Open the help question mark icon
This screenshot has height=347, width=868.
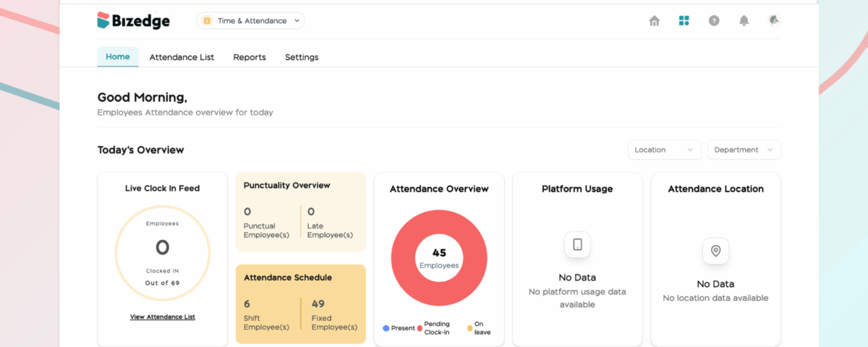click(x=714, y=21)
